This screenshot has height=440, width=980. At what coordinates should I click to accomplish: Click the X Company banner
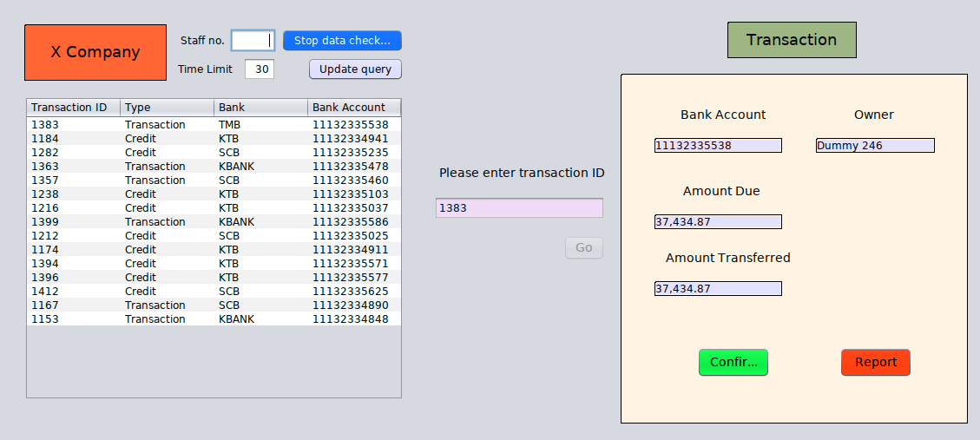95,52
